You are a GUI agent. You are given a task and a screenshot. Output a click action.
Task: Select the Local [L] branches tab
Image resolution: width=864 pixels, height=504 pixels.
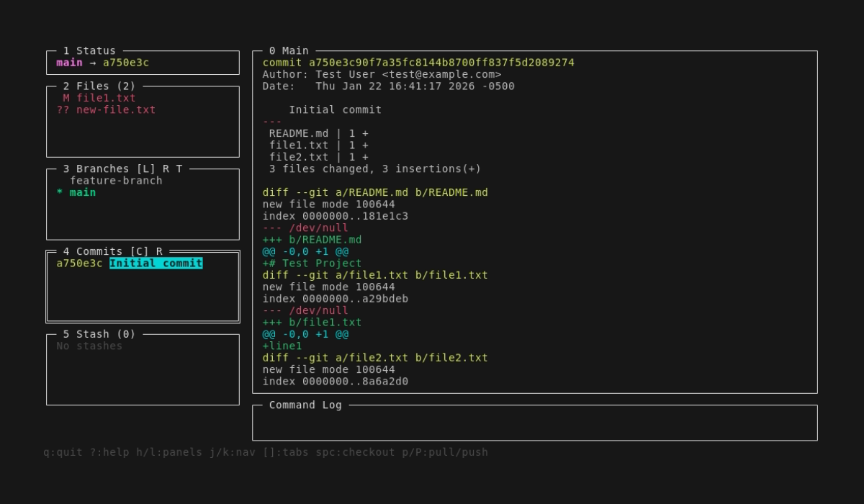[x=145, y=169]
